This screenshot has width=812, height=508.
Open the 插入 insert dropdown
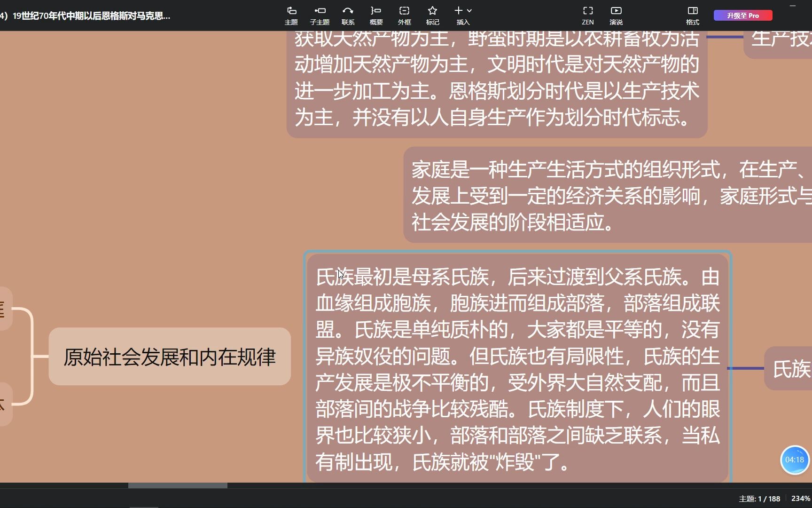463,16
